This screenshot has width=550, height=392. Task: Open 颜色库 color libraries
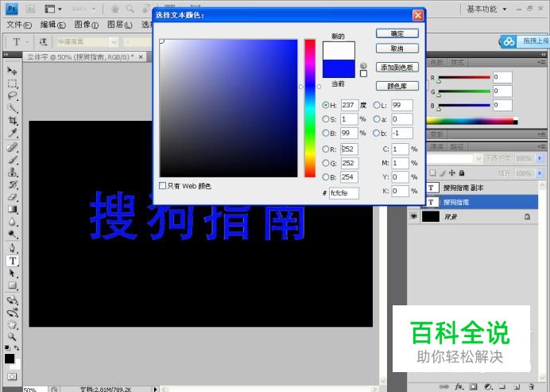(x=397, y=86)
